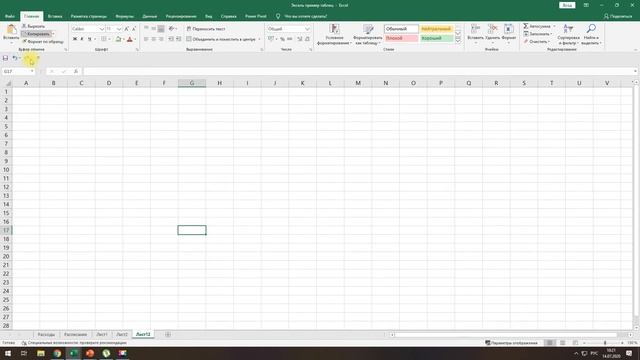Open Sort and Filter (Сортировка и фильтр)
Image resolution: width=640 pixels, height=360 pixels.
click(x=568, y=34)
